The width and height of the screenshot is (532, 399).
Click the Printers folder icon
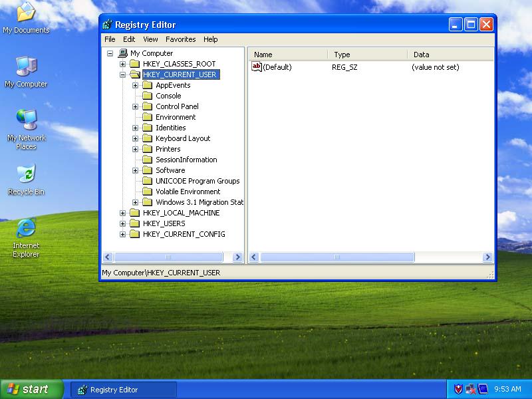pos(147,149)
